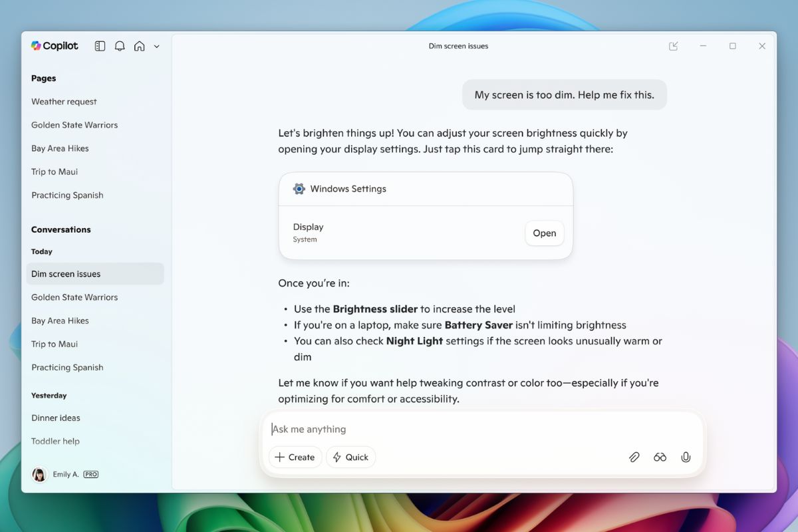This screenshot has width=798, height=532.
Task: Open Bay Area Hikes under Conversations
Action: tap(60, 321)
